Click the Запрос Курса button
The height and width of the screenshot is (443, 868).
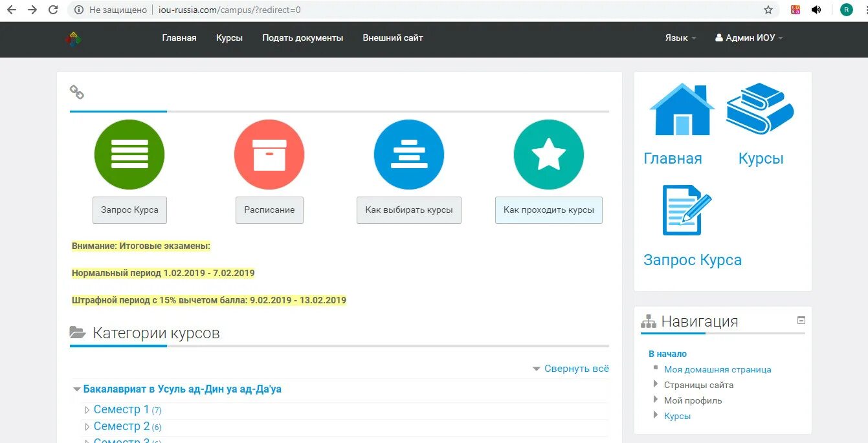[x=129, y=210]
